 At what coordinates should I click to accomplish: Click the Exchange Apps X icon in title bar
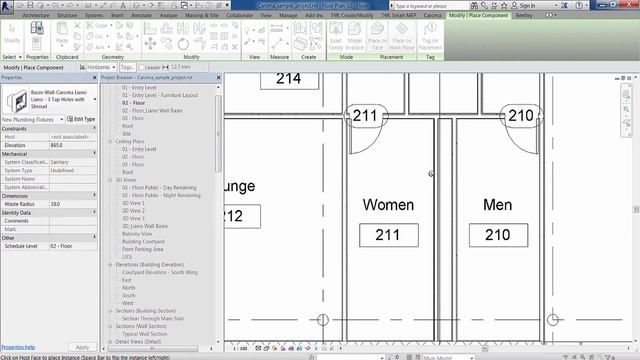click(x=564, y=6)
